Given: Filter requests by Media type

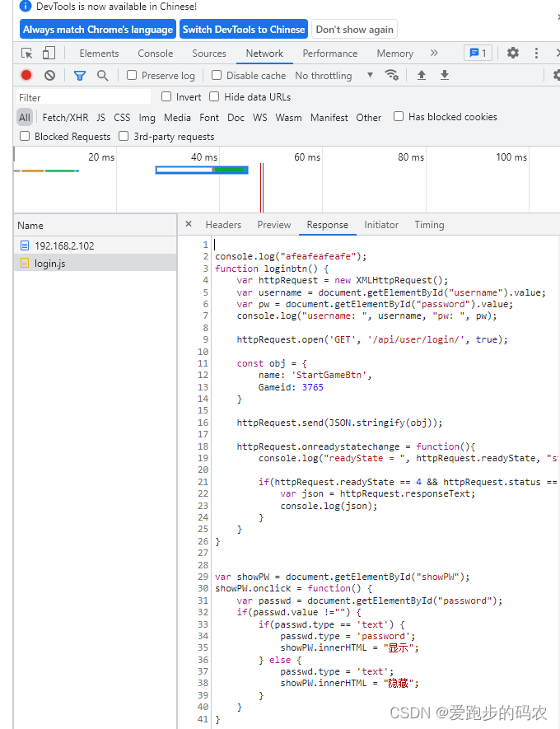Looking at the screenshot, I should tap(177, 118).
